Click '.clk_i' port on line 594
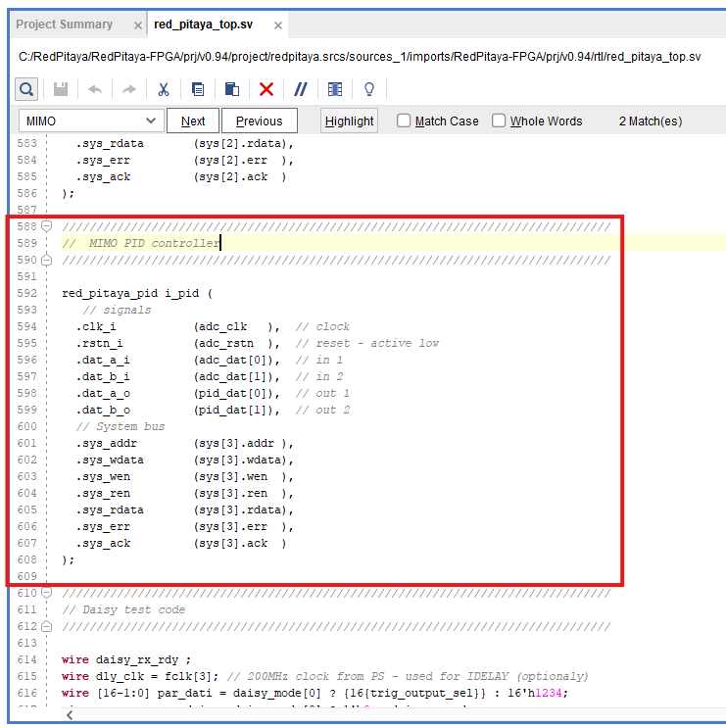The image size is (726, 728). tap(96, 327)
